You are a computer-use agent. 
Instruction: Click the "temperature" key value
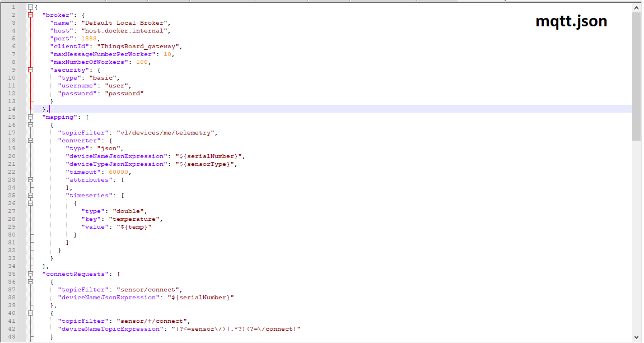click(137, 219)
